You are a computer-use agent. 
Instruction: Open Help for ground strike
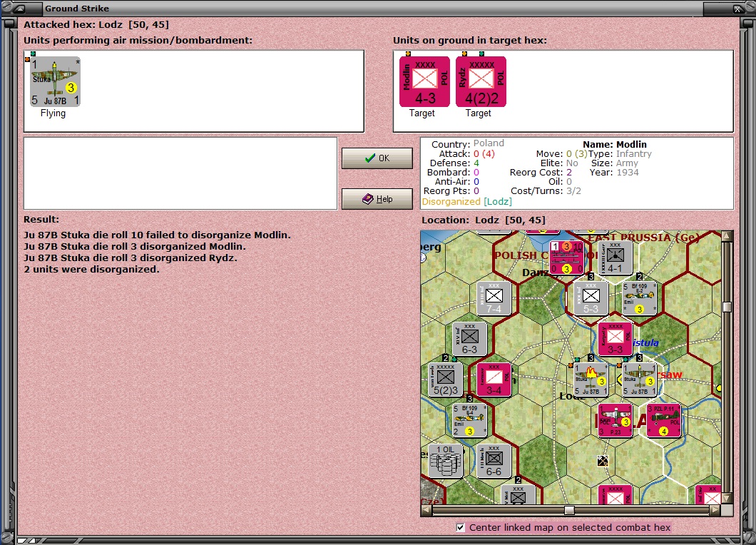(377, 199)
